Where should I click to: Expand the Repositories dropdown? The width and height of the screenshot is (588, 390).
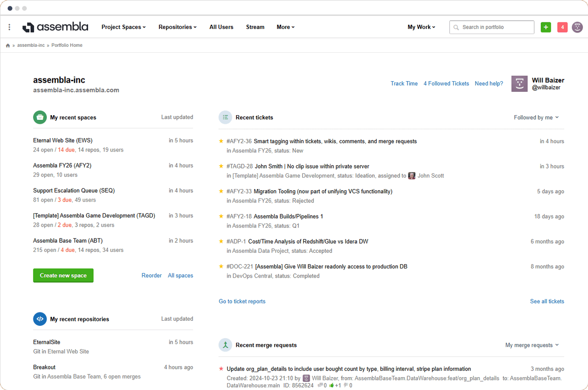pyautogui.click(x=178, y=27)
